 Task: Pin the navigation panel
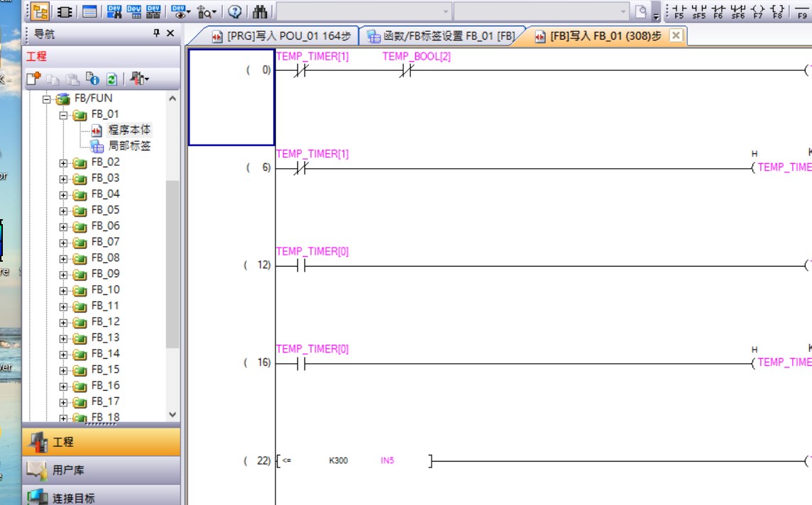pos(156,33)
